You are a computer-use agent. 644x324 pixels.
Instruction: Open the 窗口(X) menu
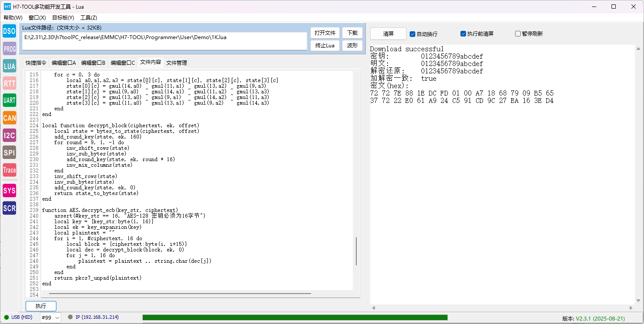click(37, 18)
